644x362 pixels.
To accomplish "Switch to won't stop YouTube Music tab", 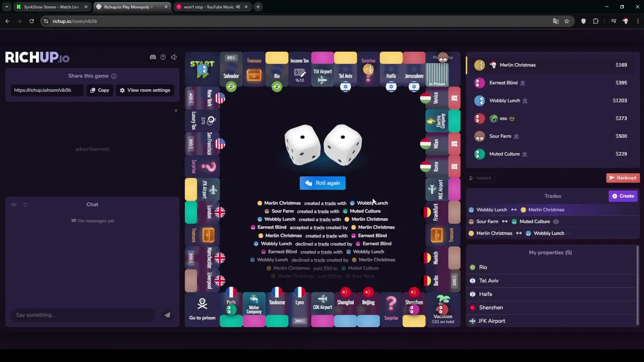I will pos(209,7).
